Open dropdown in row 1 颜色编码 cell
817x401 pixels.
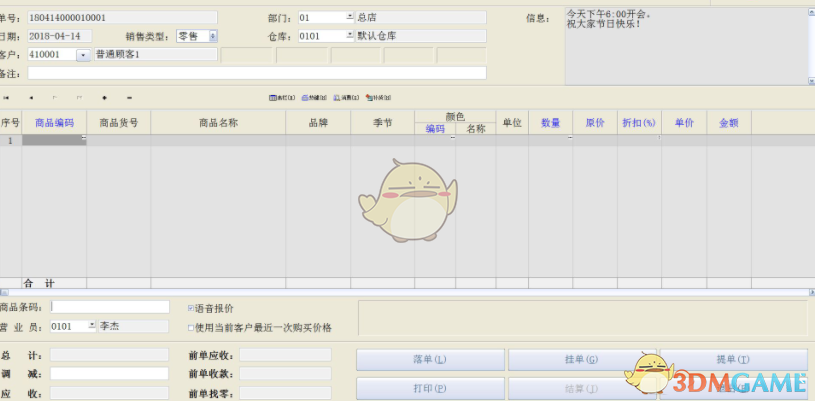click(452, 138)
